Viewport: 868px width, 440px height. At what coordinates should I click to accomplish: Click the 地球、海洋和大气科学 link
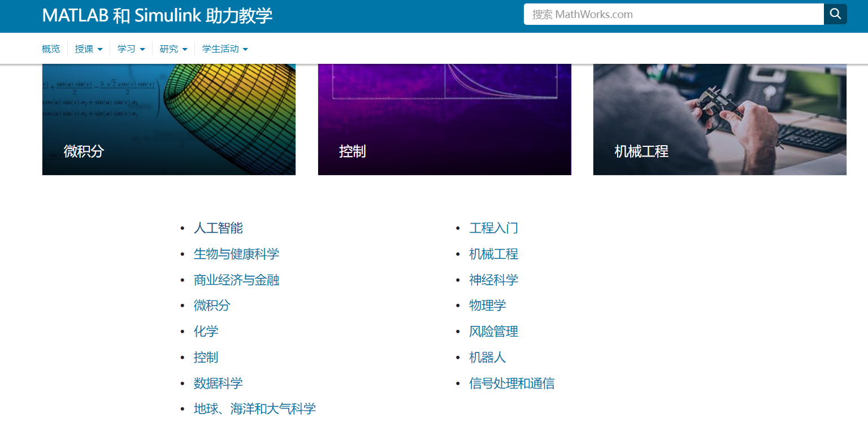254,409
